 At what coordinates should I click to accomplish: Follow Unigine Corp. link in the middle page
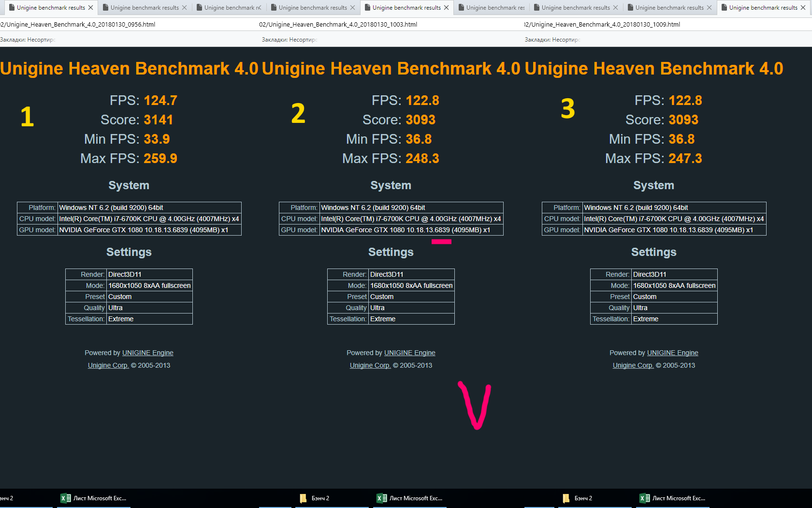click(370, 365)
